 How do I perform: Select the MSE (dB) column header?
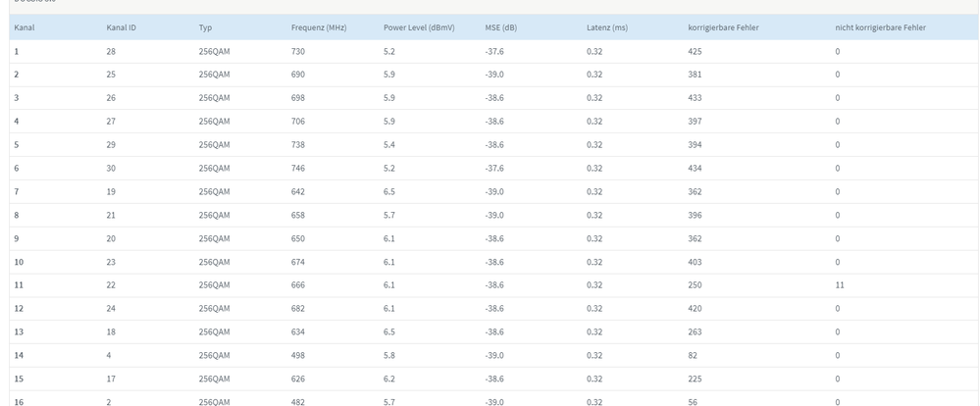(x=501, y=27)
